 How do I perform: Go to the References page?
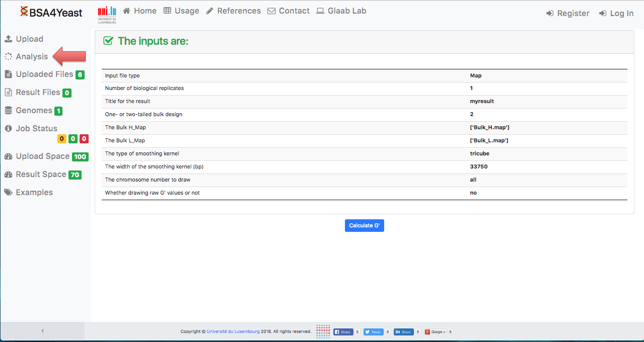point(234,11)
